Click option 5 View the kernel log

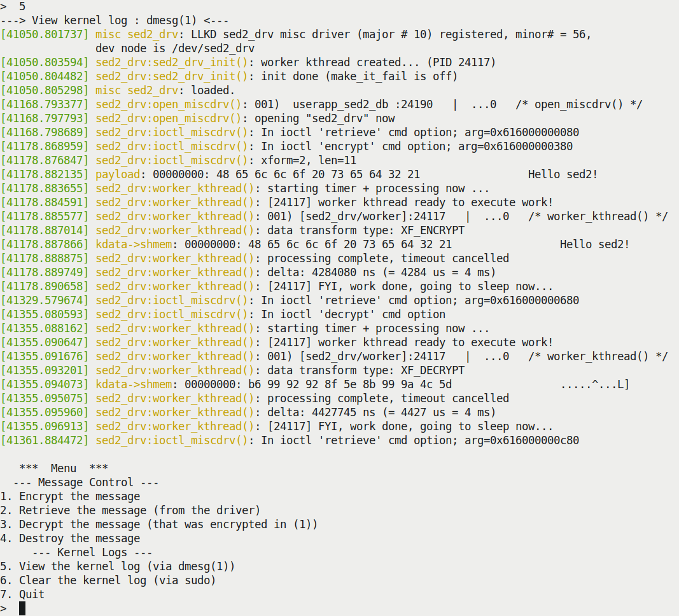pyautogui.click(x=117, y=566)
